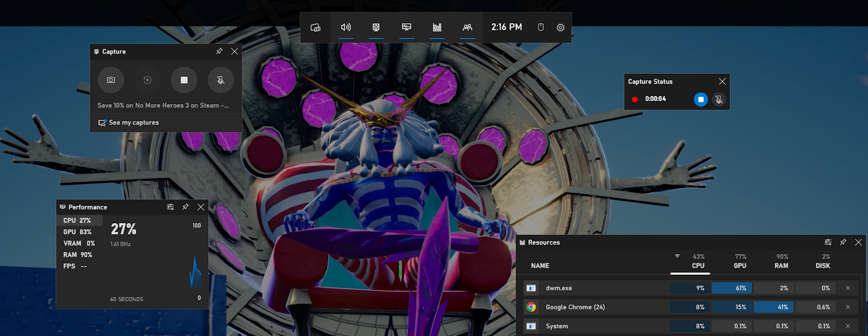
Task: Sort resources by the NAME column
Action: pos(540,266)
